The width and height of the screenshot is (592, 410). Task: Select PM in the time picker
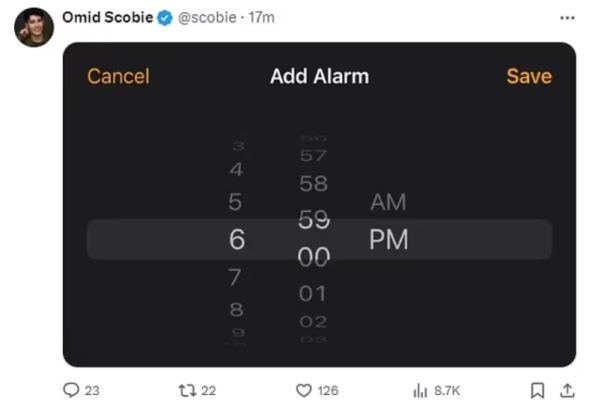[388, 239]
